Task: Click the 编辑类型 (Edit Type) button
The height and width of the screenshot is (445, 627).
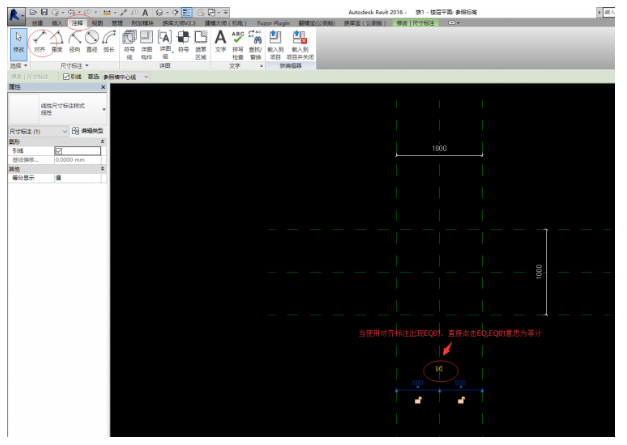Action: coord(88,131)
